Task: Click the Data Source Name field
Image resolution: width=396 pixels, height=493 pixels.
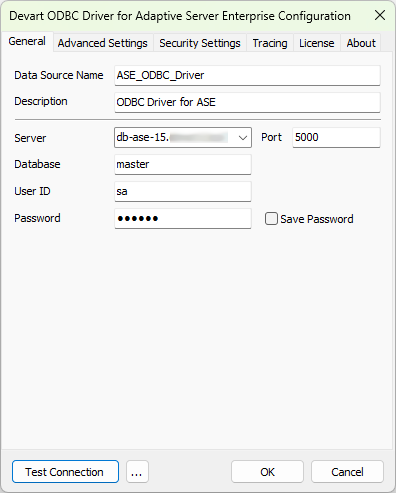Action: pos(247,75)
